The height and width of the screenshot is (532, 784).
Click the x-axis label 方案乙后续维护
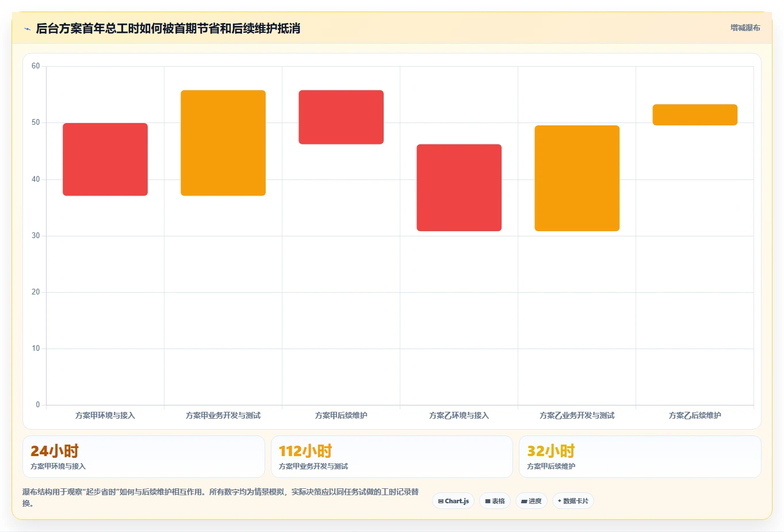[x=695, y=415]
